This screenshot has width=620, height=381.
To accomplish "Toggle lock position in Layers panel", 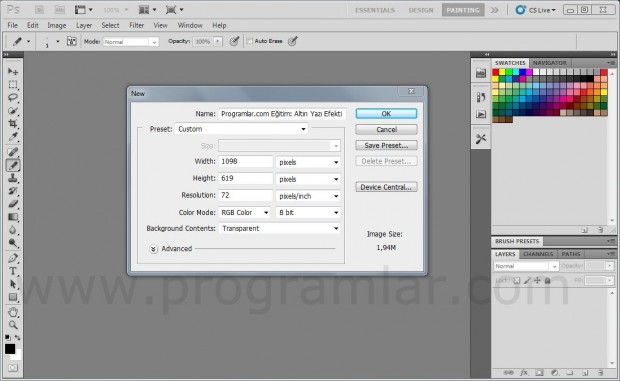I will point(537,281).
